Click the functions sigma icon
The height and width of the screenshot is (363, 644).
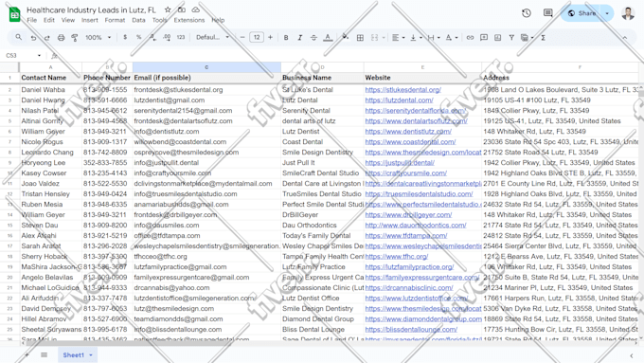click(x=543, y=37)
